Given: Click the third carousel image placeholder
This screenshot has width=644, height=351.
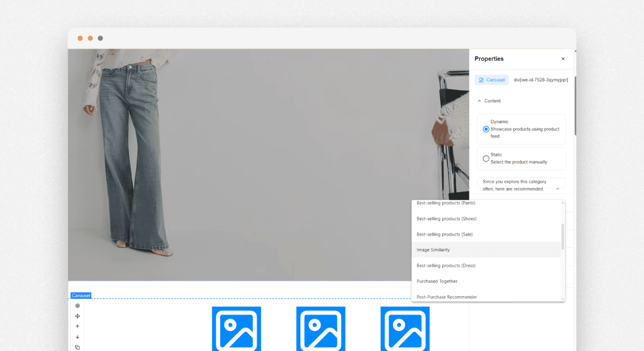Looking at the screenshot, I should pyautogui.click(x=405, y=329).
